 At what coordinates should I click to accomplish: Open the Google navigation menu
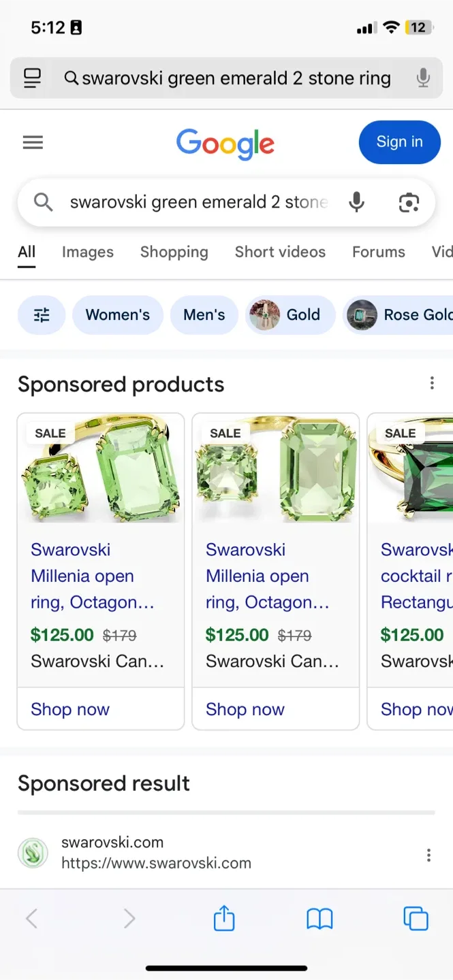tap(32, 142)
